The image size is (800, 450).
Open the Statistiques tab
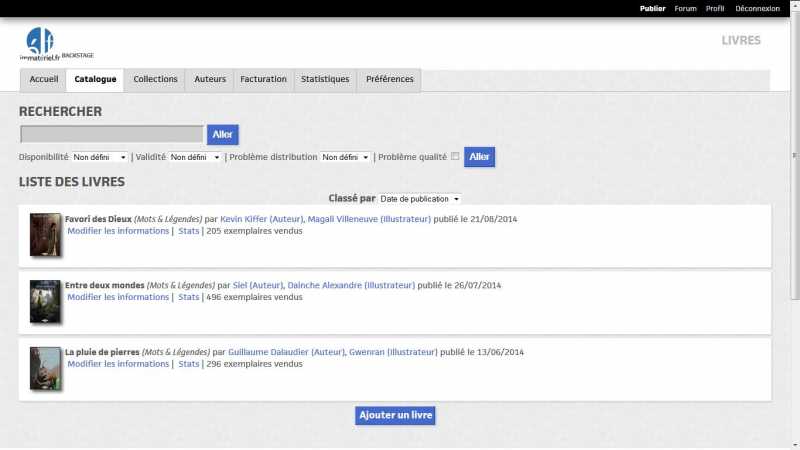tap(325, 80)
